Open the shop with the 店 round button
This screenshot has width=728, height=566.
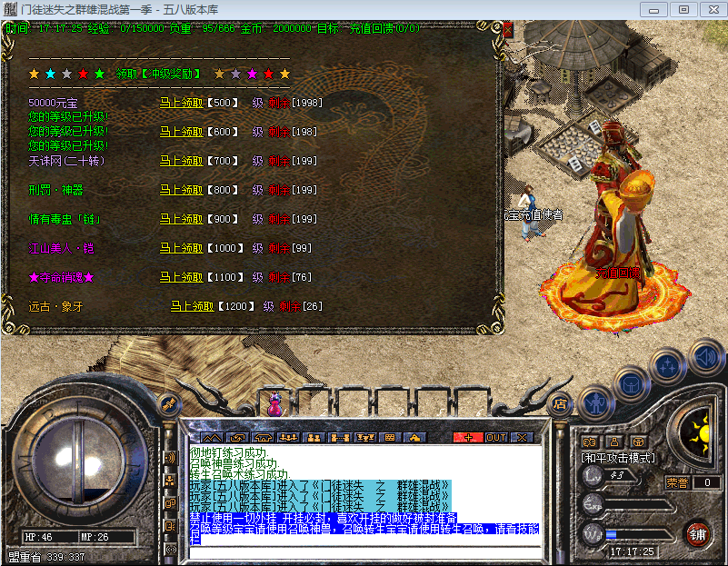560,404
